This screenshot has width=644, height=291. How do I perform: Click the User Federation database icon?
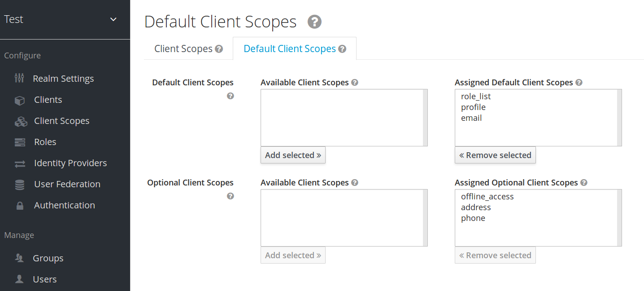pyautogui.click(x=20, y=185)
